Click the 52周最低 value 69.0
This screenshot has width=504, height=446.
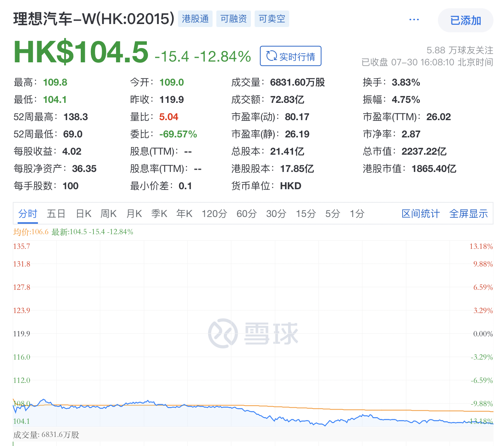coord(73,134)
